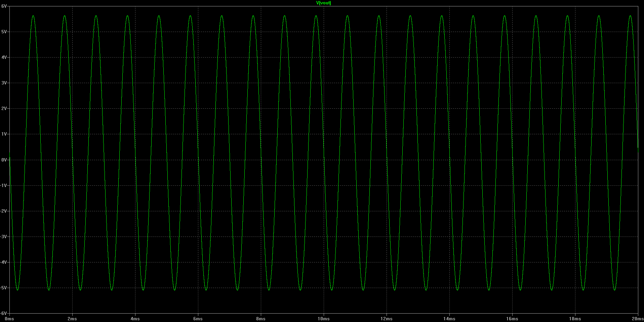Click the -4V vertical axis label
Image resolution: width=644 pixels, height=322 pixels.
(x=3, y=262)
